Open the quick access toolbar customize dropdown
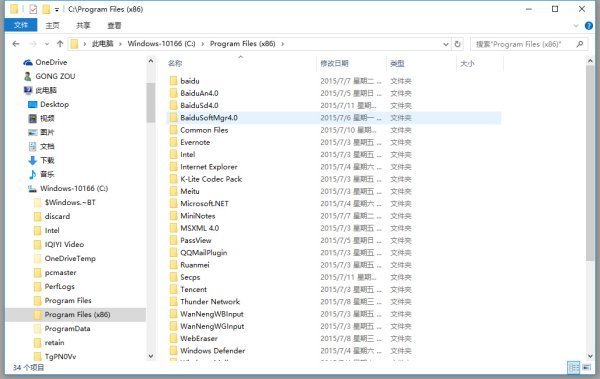The image size is (600, 379). pos(57,10)
